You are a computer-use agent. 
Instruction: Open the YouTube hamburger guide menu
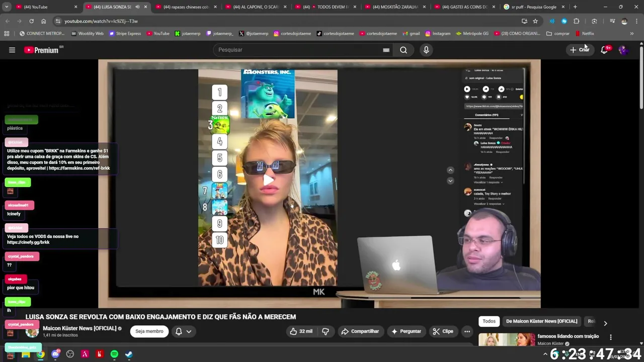pos(12,50)
